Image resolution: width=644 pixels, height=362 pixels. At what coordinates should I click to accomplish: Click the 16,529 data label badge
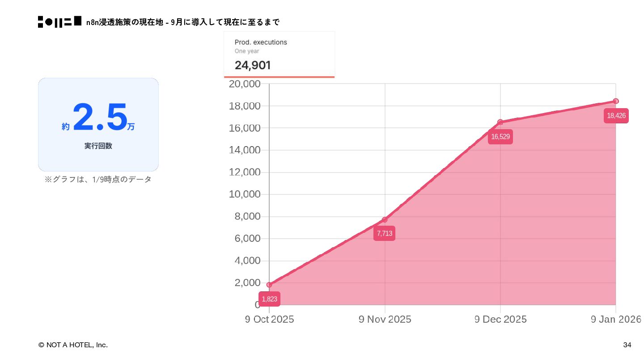point(500,137)
